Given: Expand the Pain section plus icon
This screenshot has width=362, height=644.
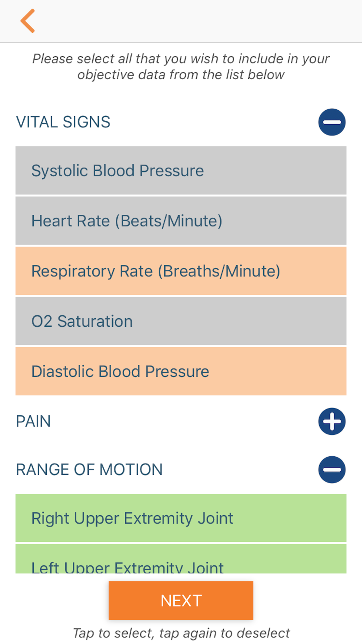Looking at the screenshot, I should [x=332, y=421].
